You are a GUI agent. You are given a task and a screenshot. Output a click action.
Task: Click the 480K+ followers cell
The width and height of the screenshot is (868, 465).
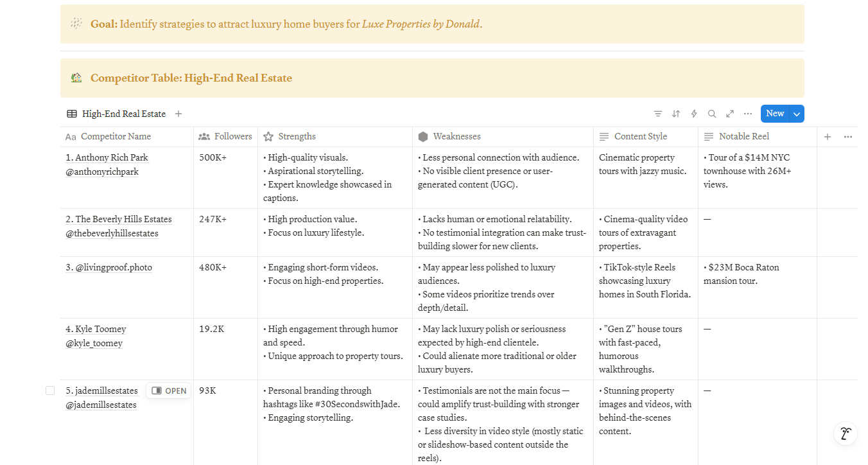(x=225, y=288)
